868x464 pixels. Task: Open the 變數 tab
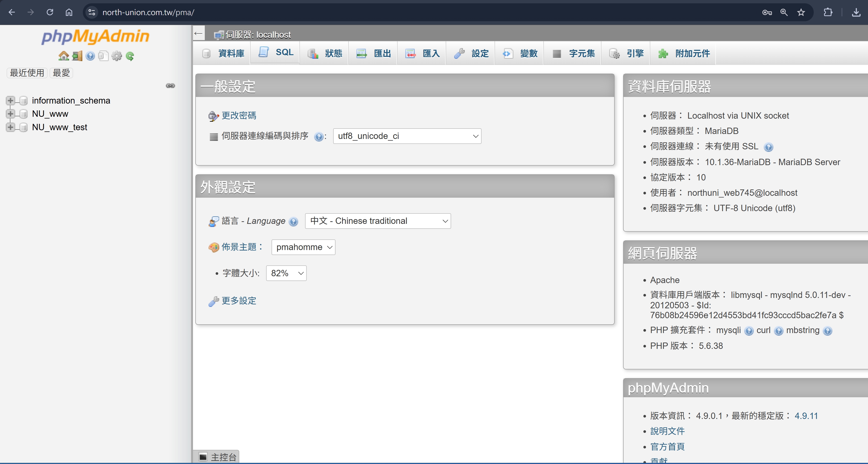click(x=520, y=53)
